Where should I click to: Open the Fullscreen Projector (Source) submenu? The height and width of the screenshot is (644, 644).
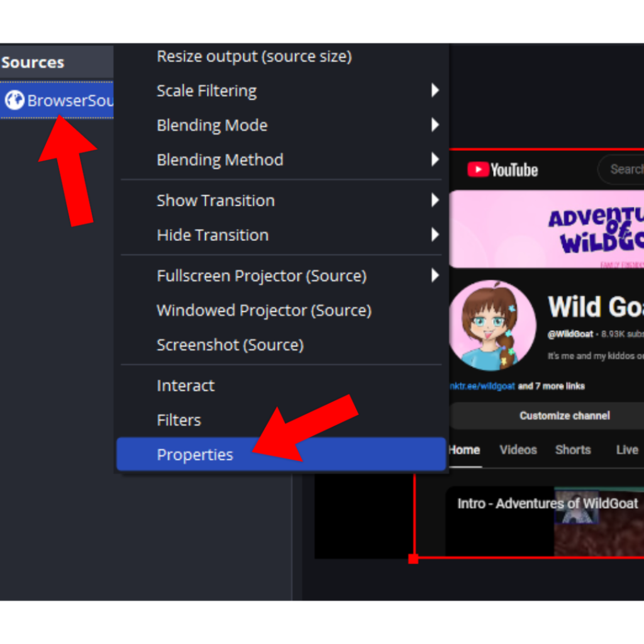pyautogui.click(x=261, y=275)
